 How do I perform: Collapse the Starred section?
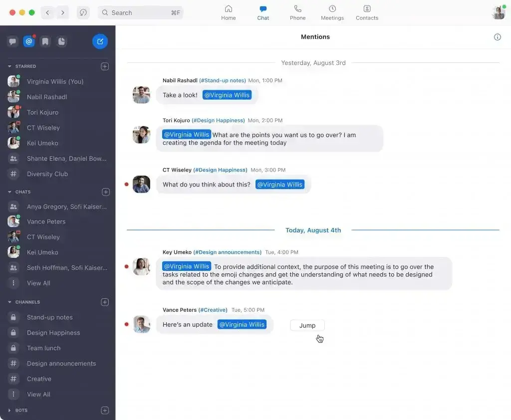[x=9, y=66]
